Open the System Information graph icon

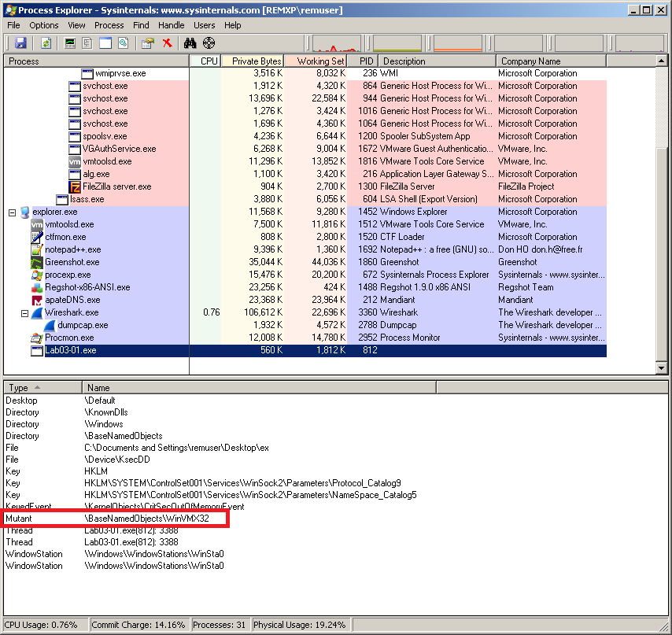pyautogui.click(x=69, y=42)
